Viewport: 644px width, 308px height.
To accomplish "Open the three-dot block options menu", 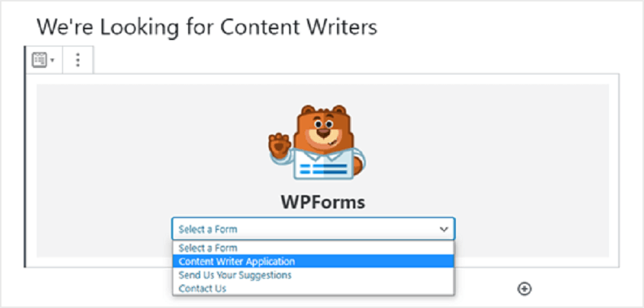I will point(77,60).
